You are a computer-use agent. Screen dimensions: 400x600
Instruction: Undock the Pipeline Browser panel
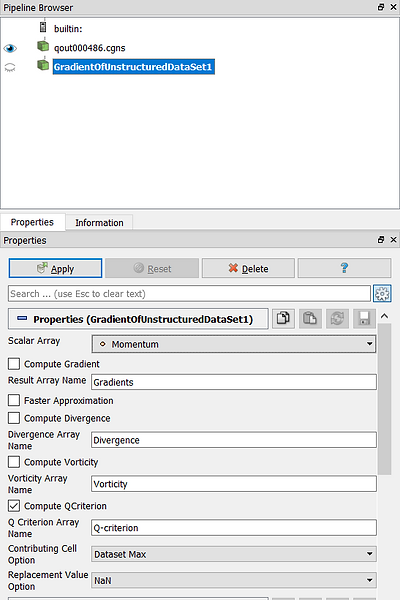click(x=381, y=7)
